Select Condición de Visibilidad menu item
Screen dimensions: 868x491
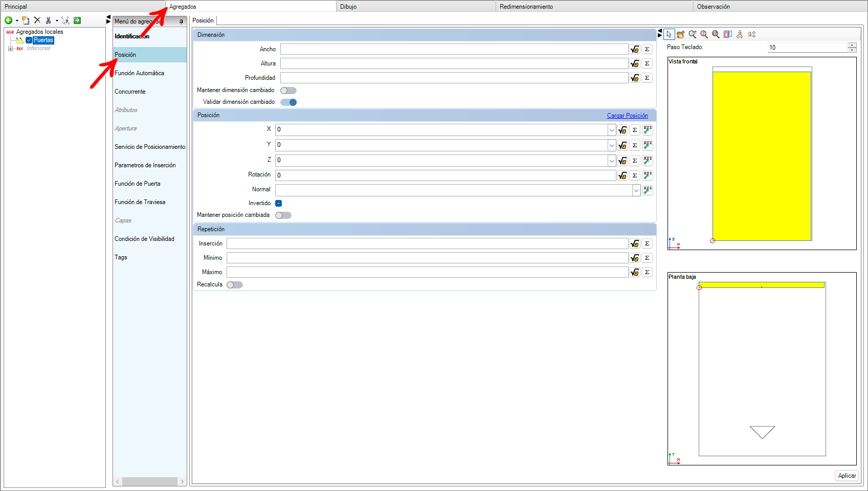[150, 239]
